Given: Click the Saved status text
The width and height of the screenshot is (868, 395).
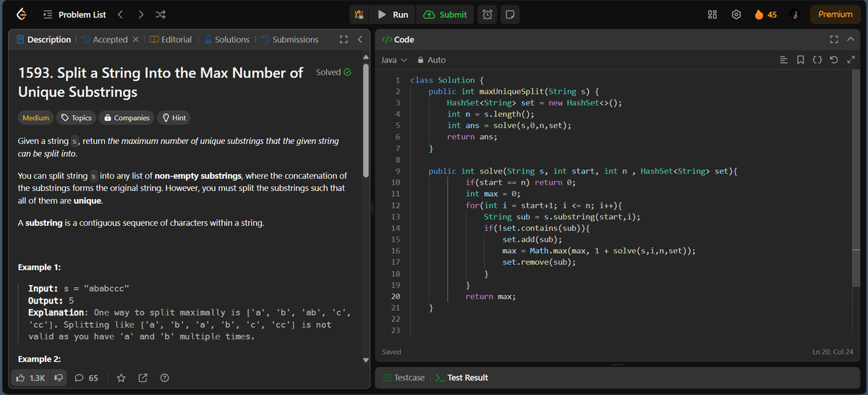Looking at the screenshot, I should [x=391, y=352].
